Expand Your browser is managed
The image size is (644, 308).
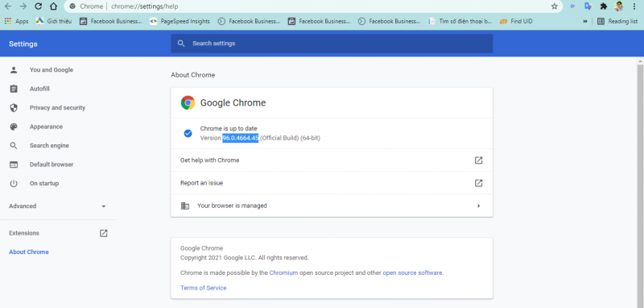[332, 206]
